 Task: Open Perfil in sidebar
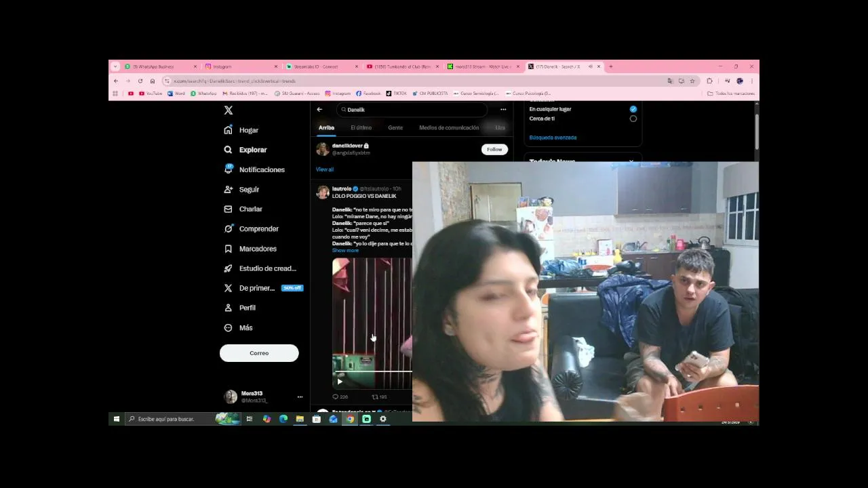tap(239, 308)
